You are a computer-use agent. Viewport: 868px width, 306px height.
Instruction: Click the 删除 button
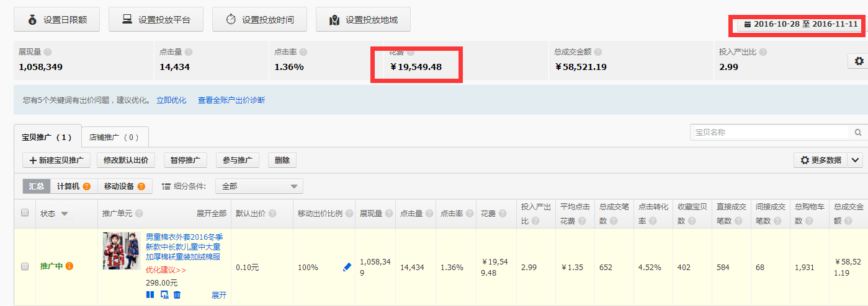tap(282, 160)
